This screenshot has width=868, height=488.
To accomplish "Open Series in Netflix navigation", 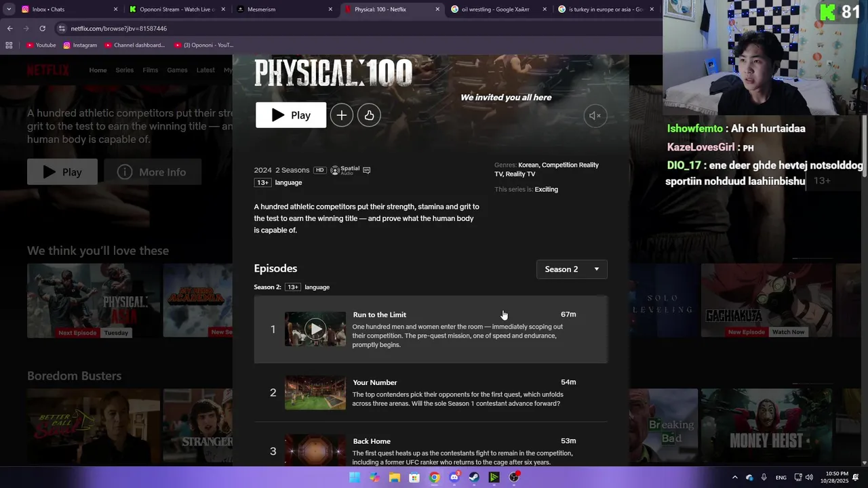I will point(125,70).
